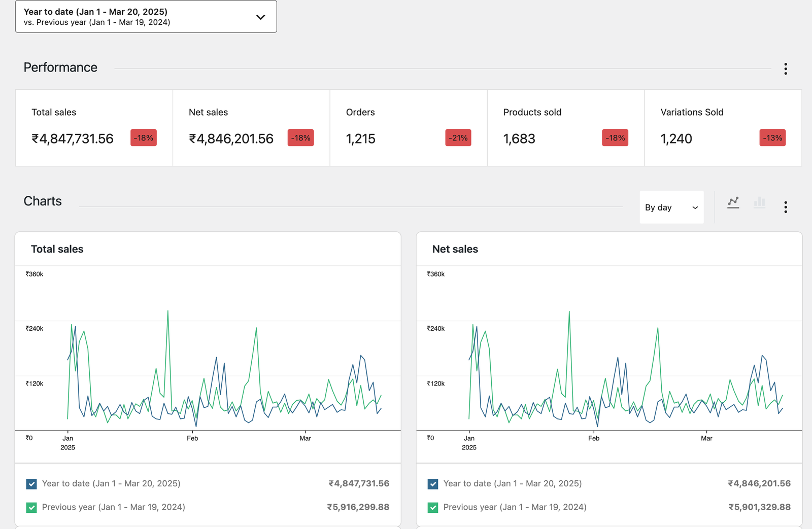812x529 pixels.
Task: Uncheck Previous year in Net sales legend
Action: [x=432, y=507]
